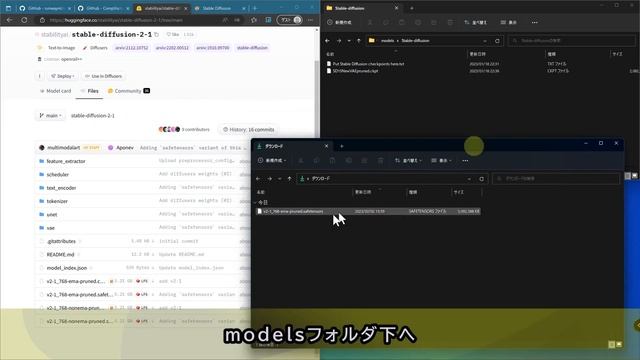
Task: Open the unet folder
Action: (52, 214)
